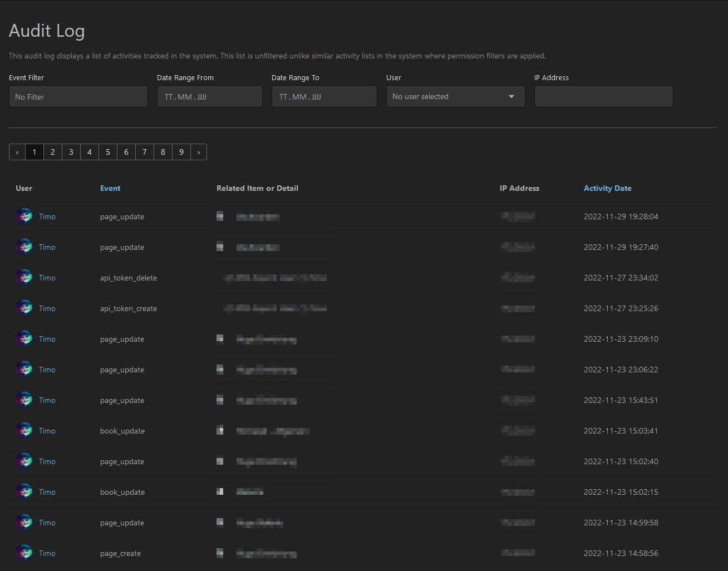The height and width of the screenshot is (571, 728).
Task: Click item icon in the 15:02:15 book_update row
Action: click(220, 491)
